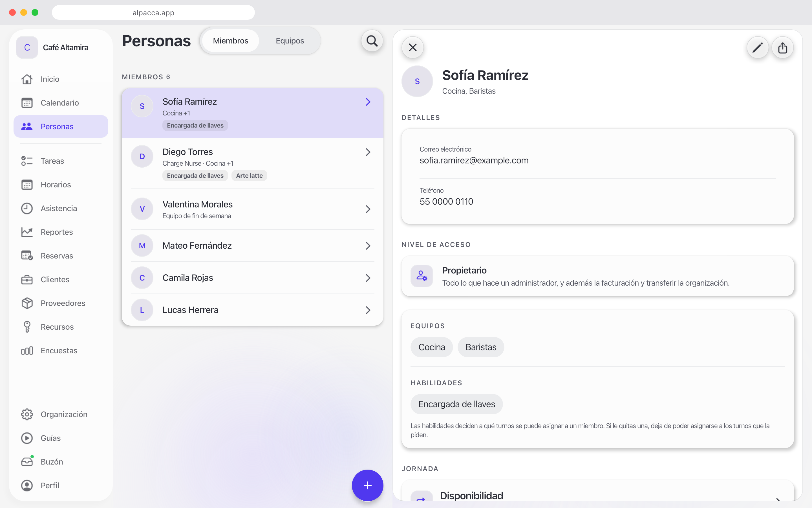
Task: Click Encargada de llaves skill chip in details
Action: coord(456,404)
